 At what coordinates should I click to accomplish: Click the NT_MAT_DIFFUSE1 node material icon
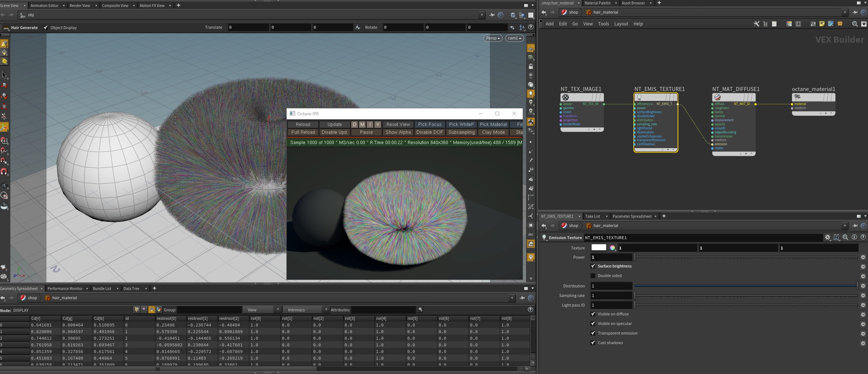[x=717, y=97]
